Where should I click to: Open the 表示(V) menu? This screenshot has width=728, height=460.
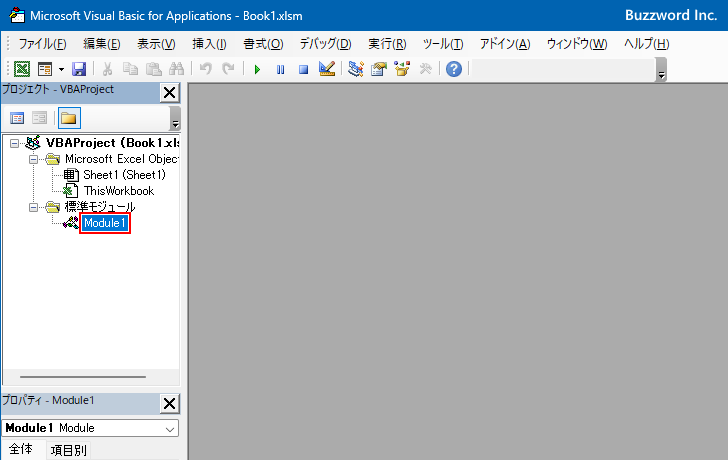pyautogui.click(x=156, y=44)
